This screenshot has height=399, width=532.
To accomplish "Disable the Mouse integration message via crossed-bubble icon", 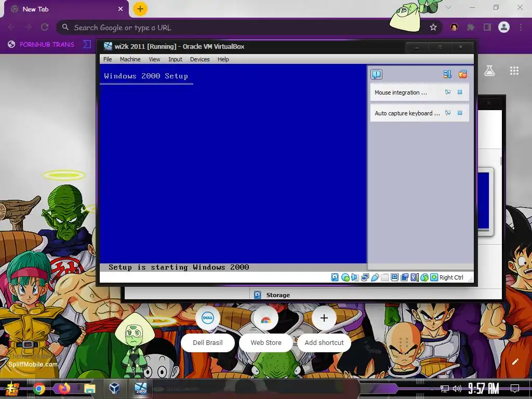I will pos(448,92).
